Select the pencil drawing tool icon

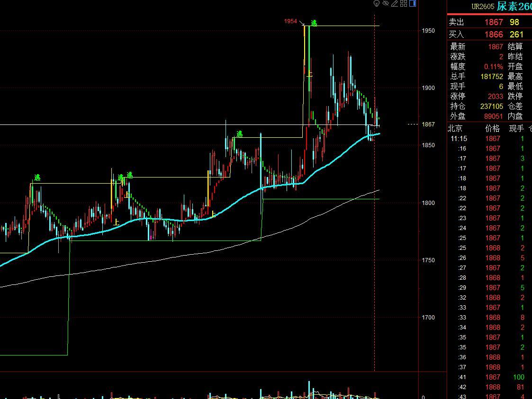(x=394, y=3)
